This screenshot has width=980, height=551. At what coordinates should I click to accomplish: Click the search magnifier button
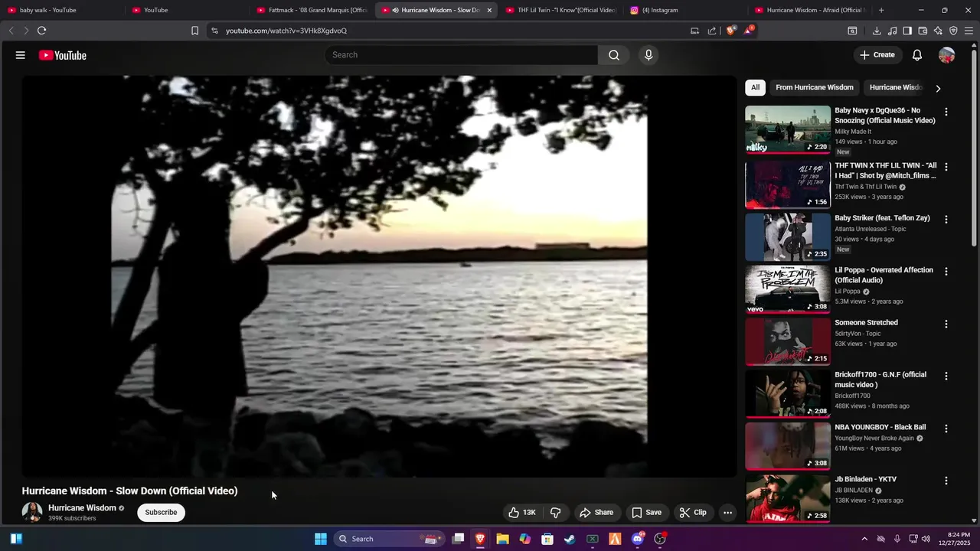pyautogui.click(x=614, y=55)
